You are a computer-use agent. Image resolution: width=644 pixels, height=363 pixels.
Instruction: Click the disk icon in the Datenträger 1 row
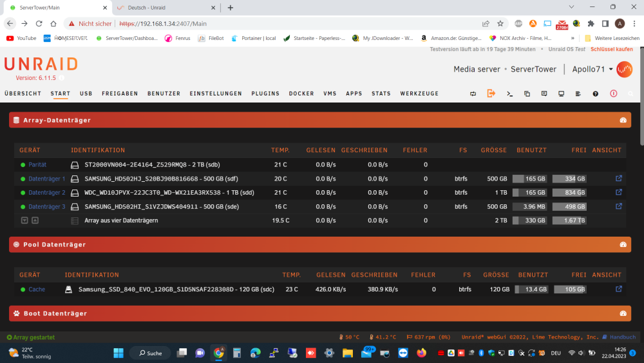tap(74, 179)
